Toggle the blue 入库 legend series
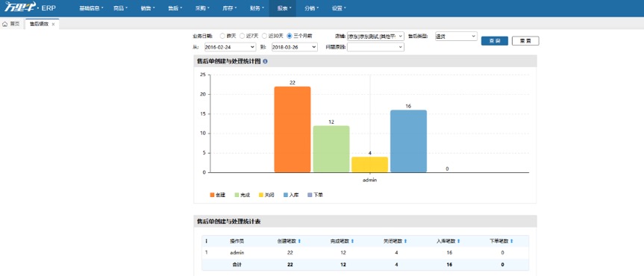 291,195
